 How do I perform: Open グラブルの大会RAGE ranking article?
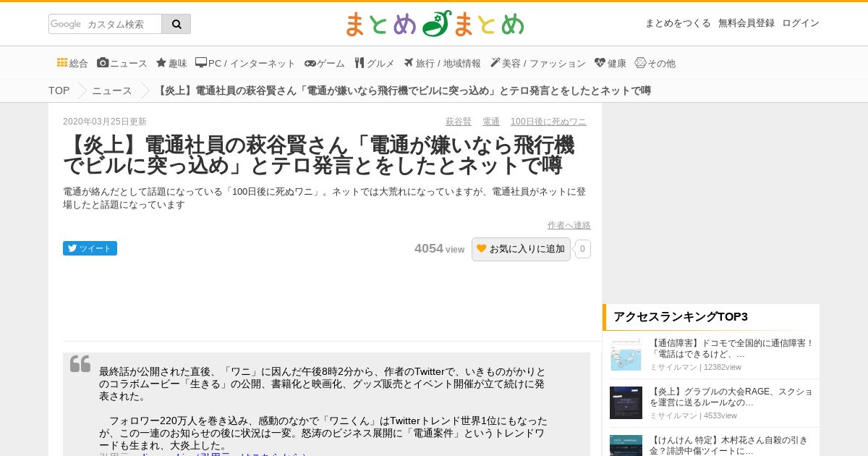[731, 397]
